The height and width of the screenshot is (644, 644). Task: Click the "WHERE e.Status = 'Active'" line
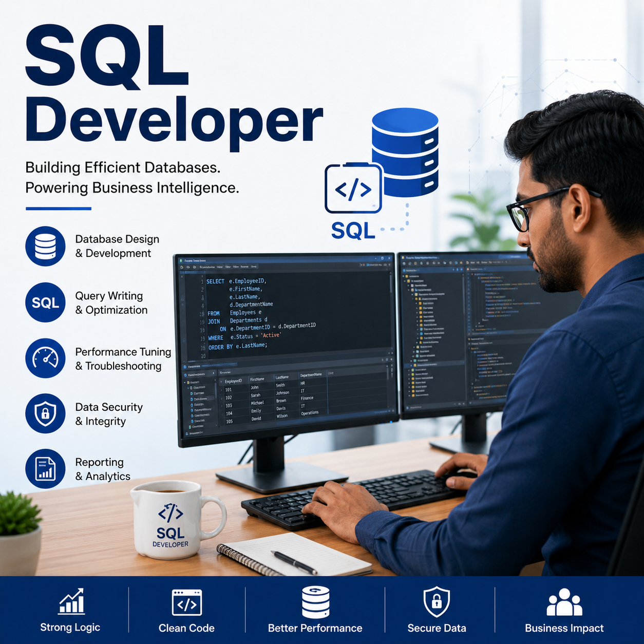(244, 336)
